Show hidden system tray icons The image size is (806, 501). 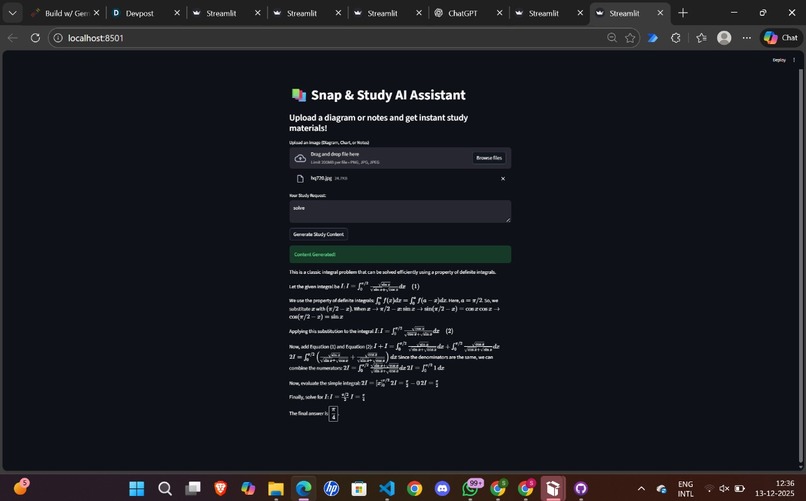click(641, 488)
